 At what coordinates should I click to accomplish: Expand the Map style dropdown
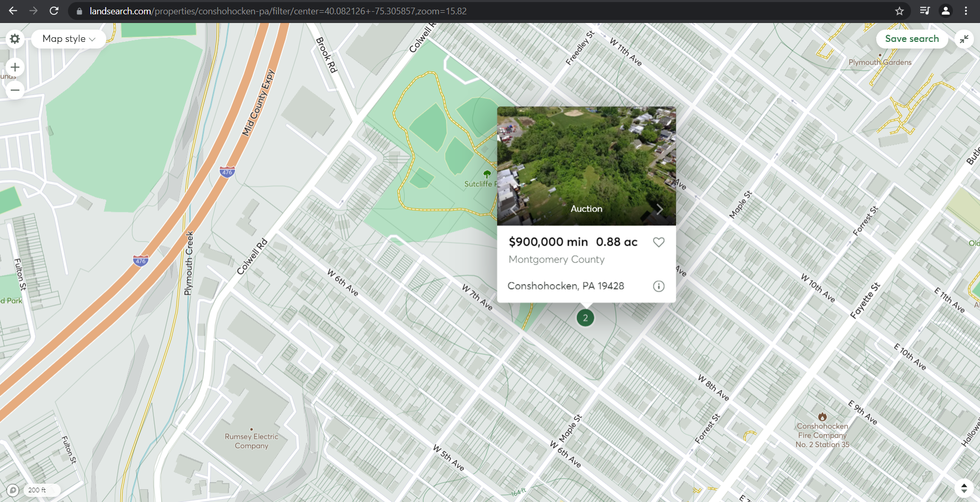click(x=68, y=39)
